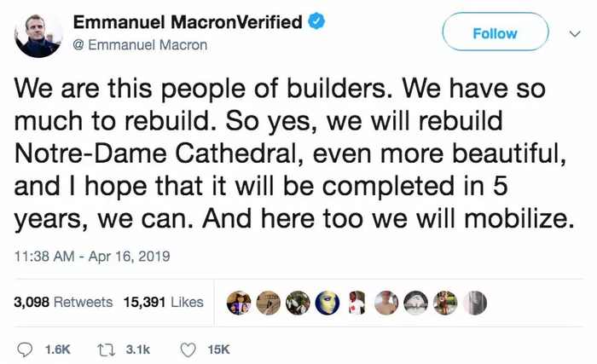This screenshot has width=597, height=364.
Task: Expand the tweet options chevron
Action: pyautogui.click(x=575, y=32)
